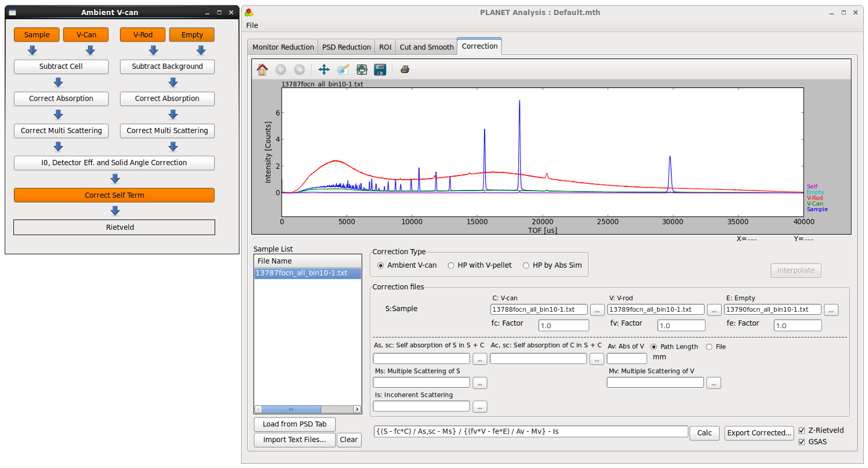Click the Calc button
868x468 pixels.
705,432
